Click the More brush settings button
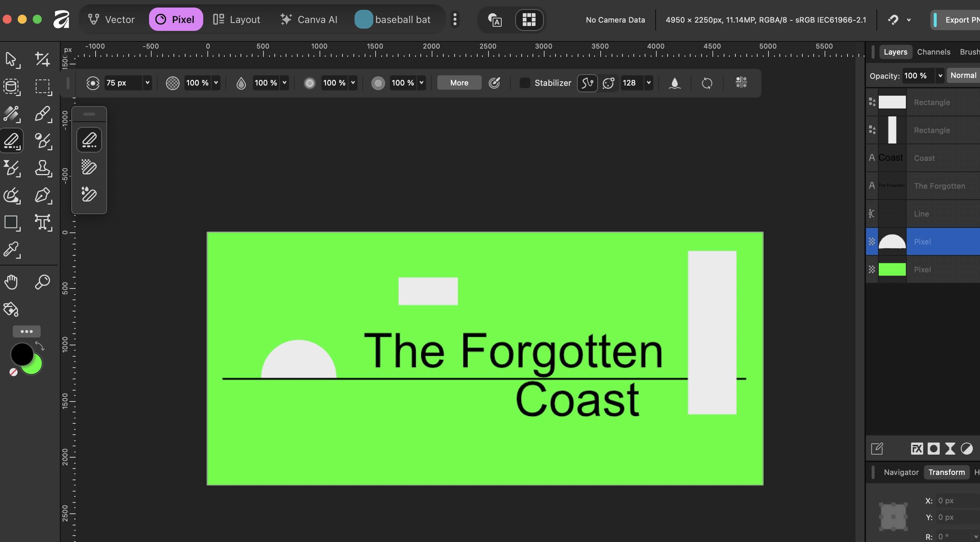 (x=459, y=82)
